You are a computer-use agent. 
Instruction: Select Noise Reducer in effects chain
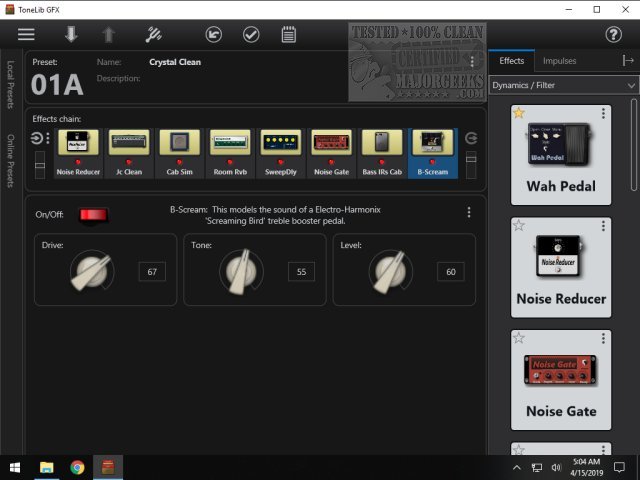[x=78, y=153]
